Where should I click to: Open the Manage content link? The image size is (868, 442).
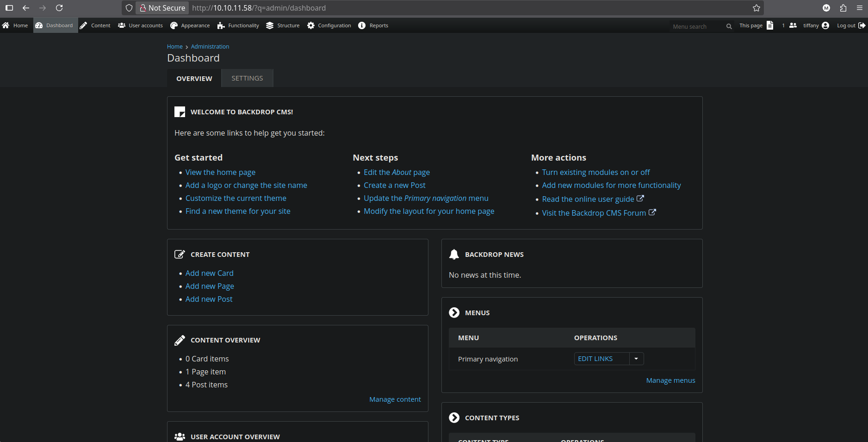click(395, 399)
